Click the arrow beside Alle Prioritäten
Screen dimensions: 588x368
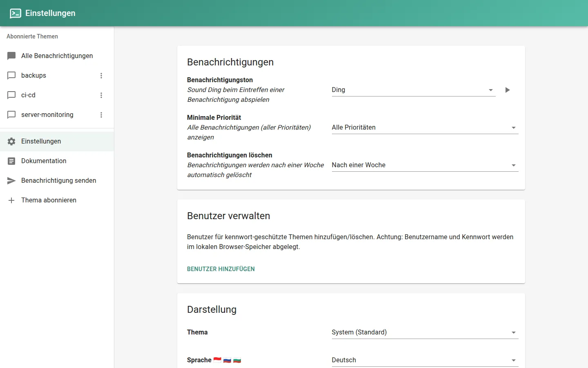point(514,128)
